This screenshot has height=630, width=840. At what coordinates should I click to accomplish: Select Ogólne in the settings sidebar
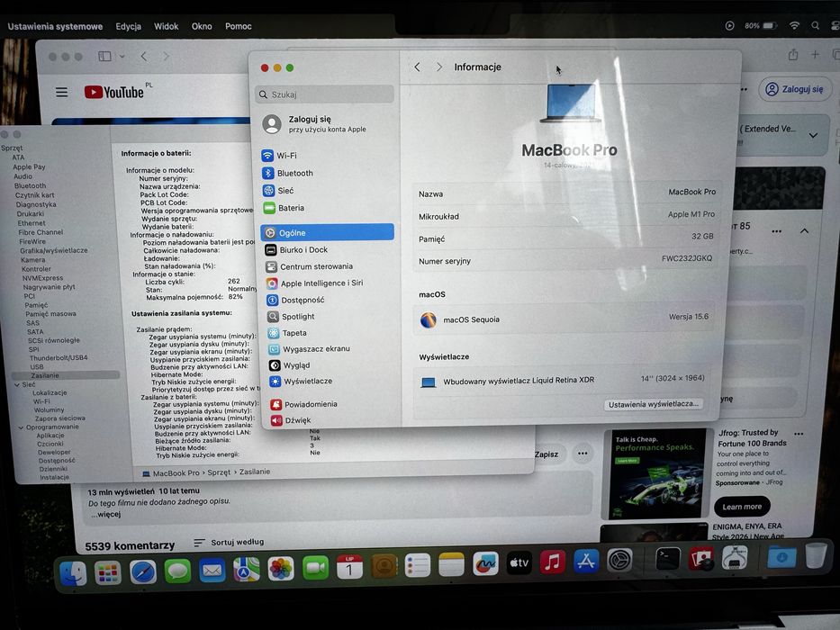(x=328, y=232)
